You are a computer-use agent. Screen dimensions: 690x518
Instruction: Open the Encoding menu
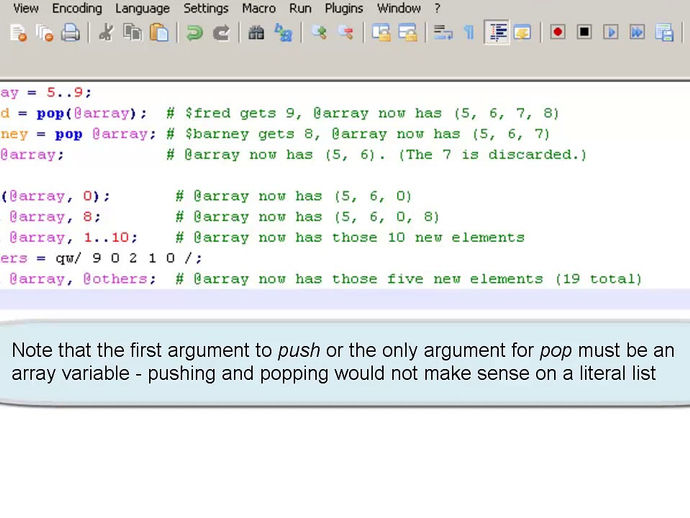coord(77,8)
